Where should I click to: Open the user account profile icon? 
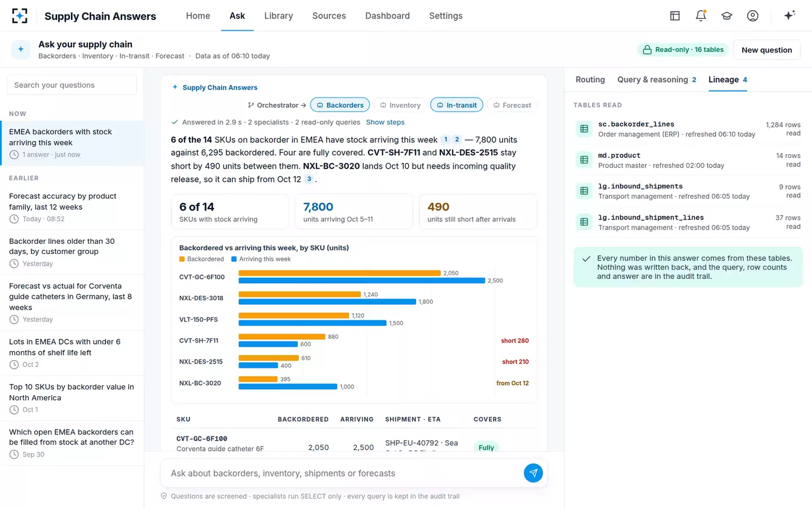pos(753,16)
